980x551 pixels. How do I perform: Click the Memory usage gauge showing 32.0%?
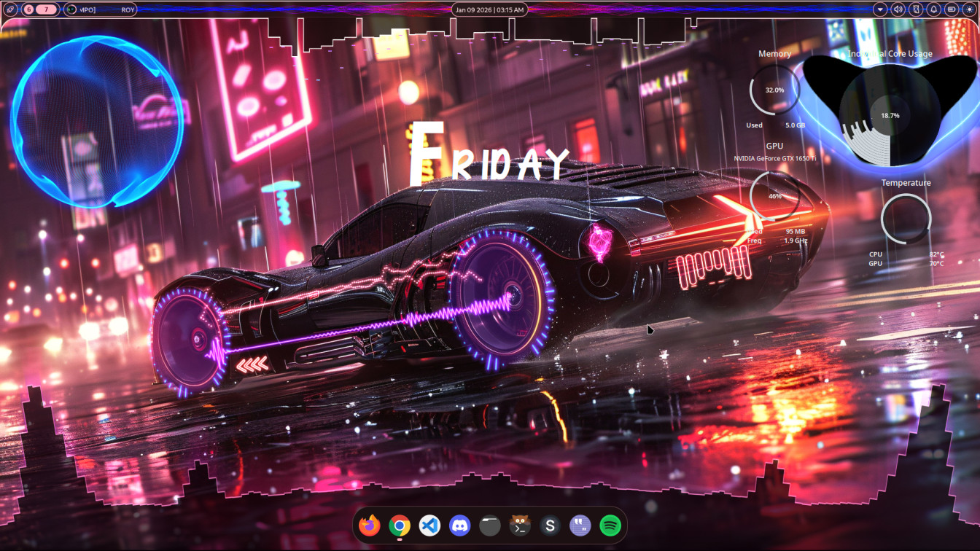(x=774, y=90)
